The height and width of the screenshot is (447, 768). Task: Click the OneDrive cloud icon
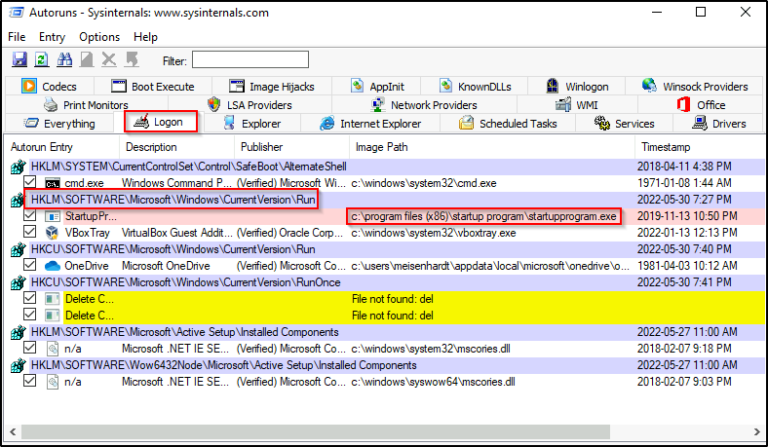tap(52, 266)
